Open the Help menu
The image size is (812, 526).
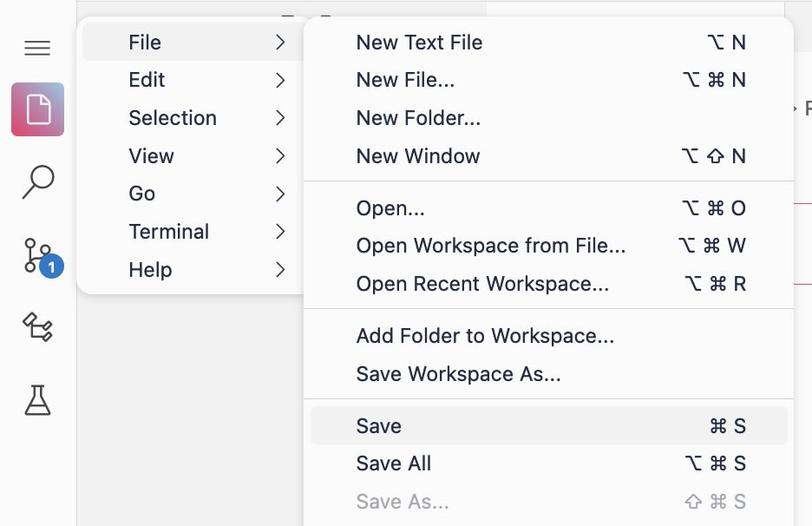pos(150,270)
